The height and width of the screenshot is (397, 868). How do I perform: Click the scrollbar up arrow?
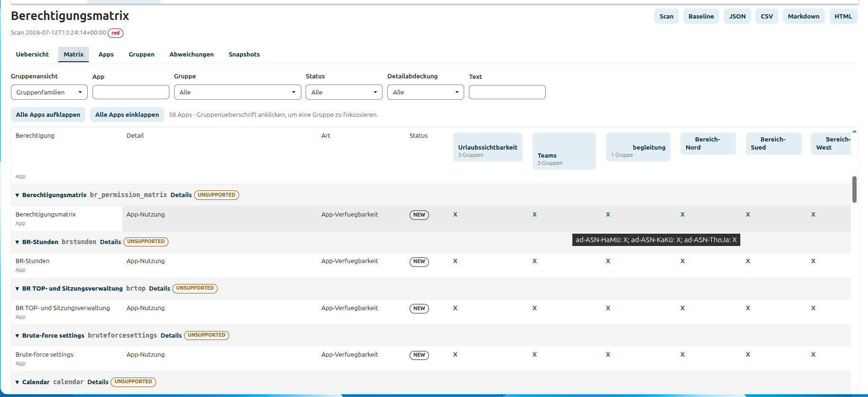(854, 131)
